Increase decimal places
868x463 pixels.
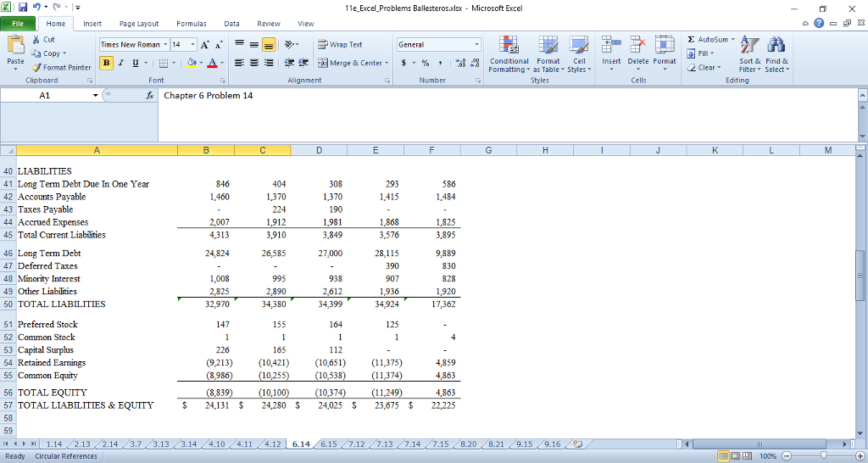coord(460,63)
